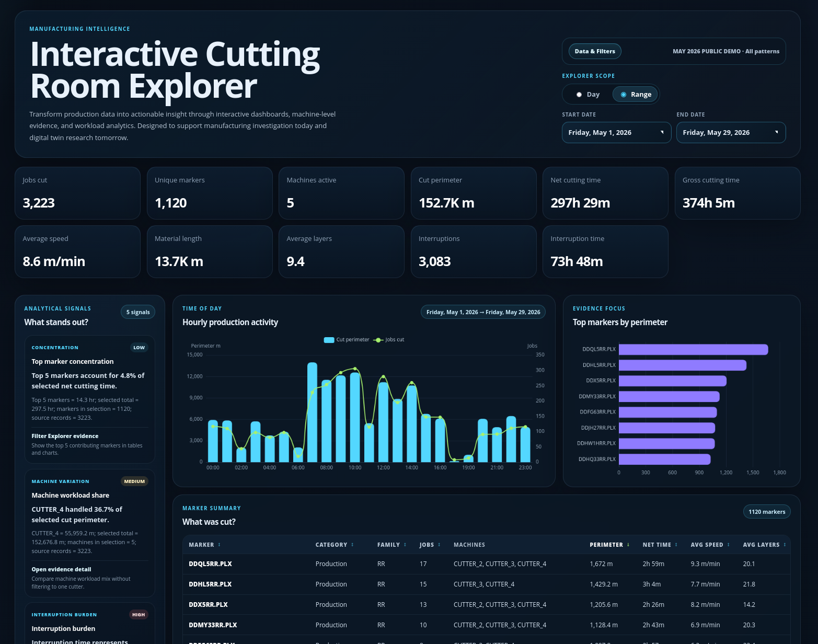818x644 pixels.
Task: Click DDQL5RR.PLX in marker table
Action: click(210, 564)
